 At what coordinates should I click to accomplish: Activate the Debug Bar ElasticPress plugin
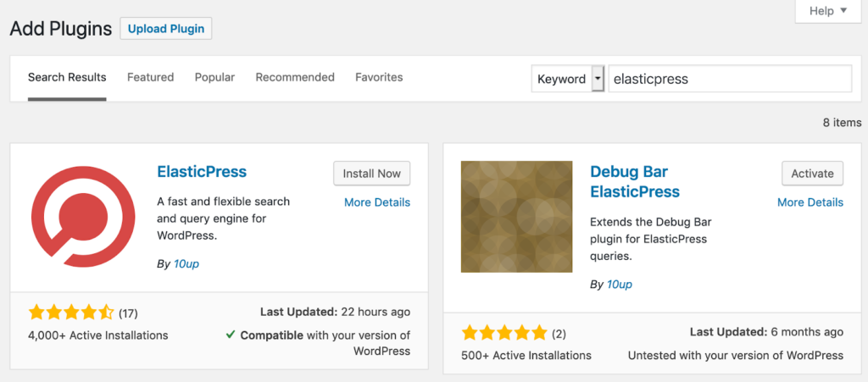tap(812, 174)
